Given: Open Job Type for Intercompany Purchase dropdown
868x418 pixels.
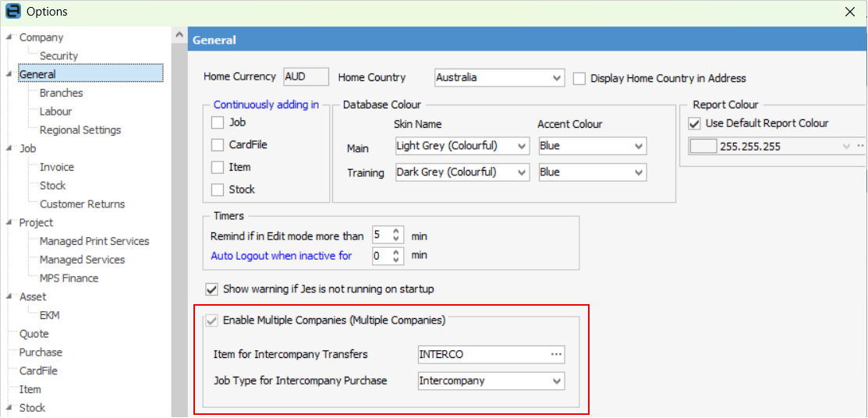Looking at the screenshot, I should (x=556, y=381).
